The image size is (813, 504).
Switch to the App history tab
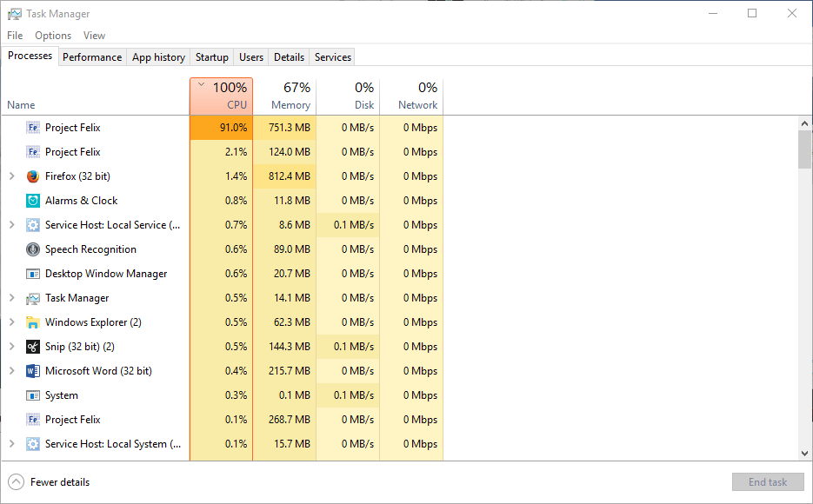(158, 57)
